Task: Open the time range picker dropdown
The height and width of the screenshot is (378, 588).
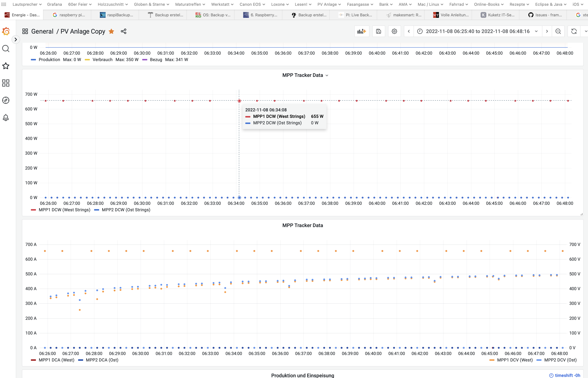Action: pyautogui.click(x=477, y=31)
